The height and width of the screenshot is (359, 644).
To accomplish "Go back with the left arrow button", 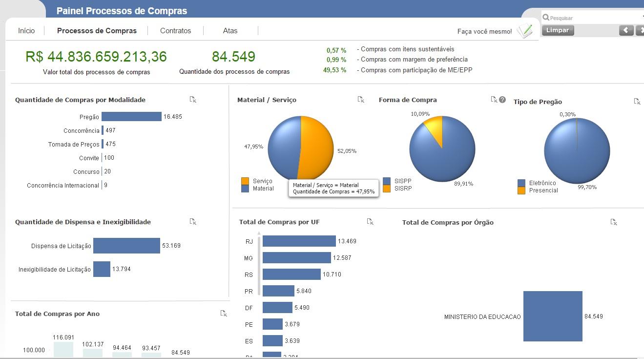I will pyautogui.click(x=626, y=30).
